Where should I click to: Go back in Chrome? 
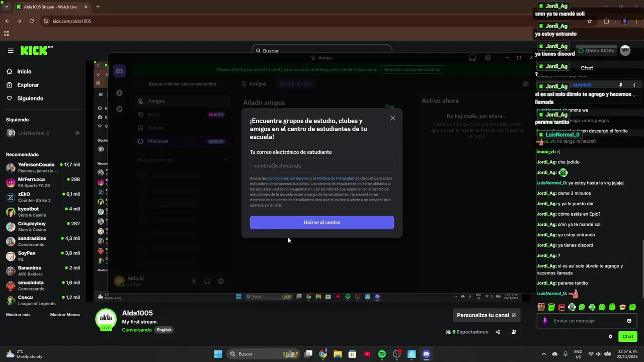coord(7,21)
